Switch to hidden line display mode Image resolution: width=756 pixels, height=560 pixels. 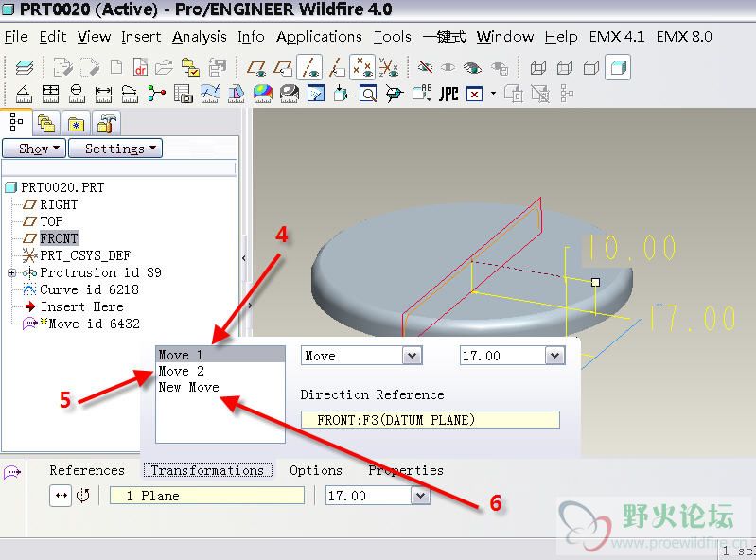pyautogui.click(x=565, y=67)
